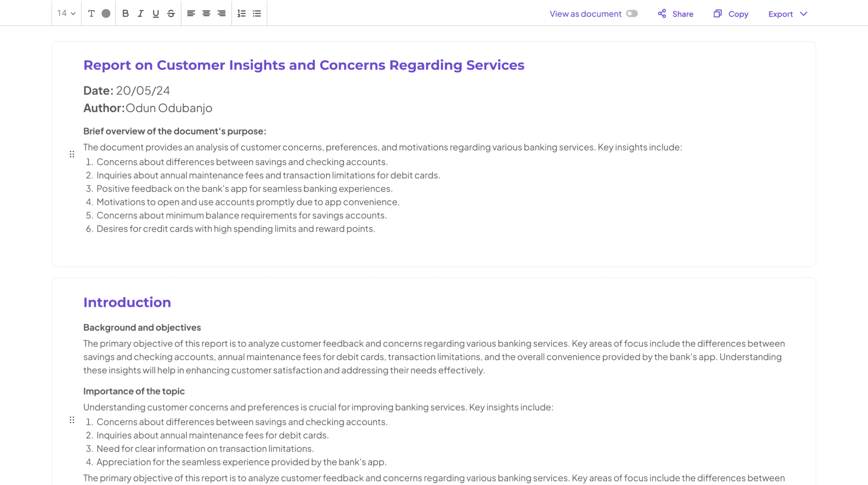Align text to the right
The width and height of the screenshot is (868, 485).
(221, 13)
